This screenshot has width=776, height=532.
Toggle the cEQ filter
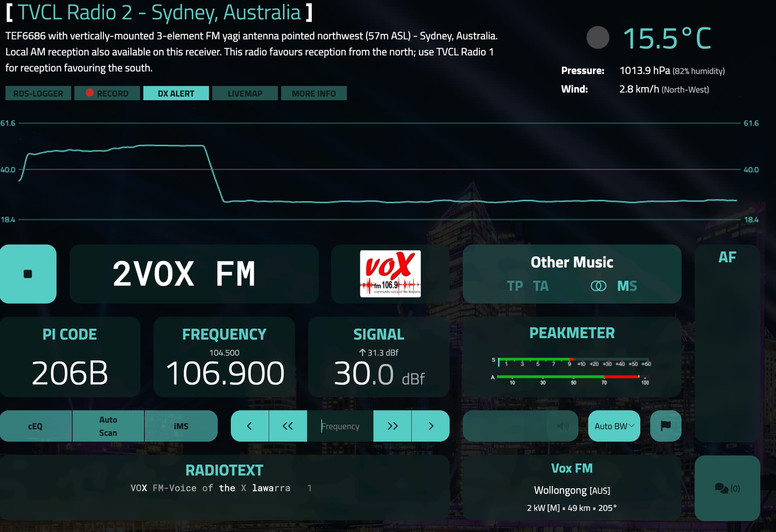pyautogui.click(x=36, y=426)
